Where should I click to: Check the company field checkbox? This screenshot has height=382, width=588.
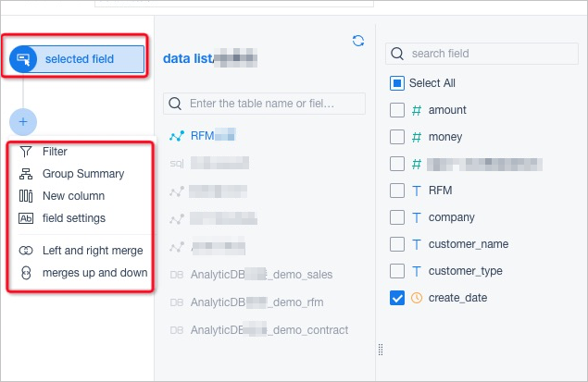point(397,217)
